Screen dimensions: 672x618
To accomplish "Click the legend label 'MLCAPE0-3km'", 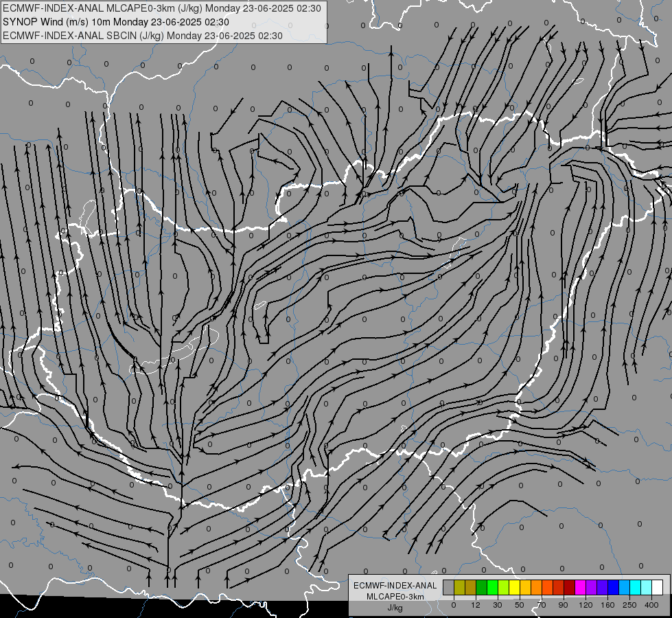I will [395, 597].
